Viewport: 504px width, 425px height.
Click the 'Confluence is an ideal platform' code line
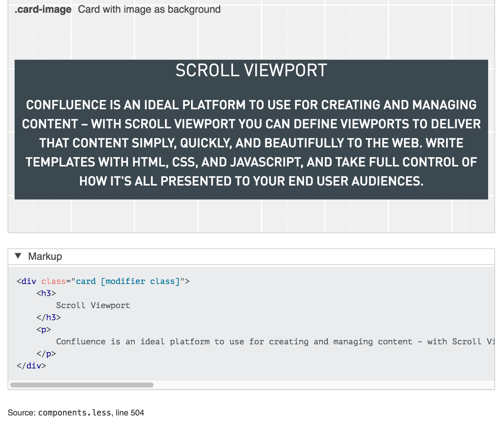pos(275,342)
